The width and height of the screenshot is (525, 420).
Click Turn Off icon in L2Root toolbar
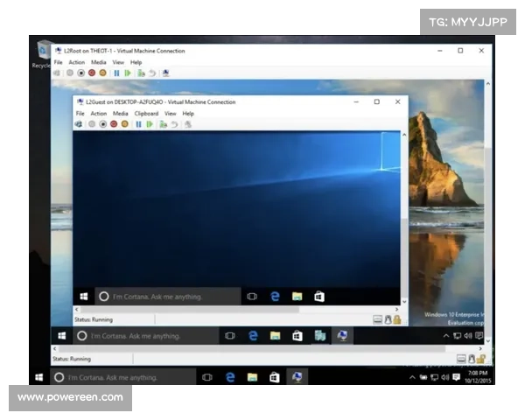[81, 73]
